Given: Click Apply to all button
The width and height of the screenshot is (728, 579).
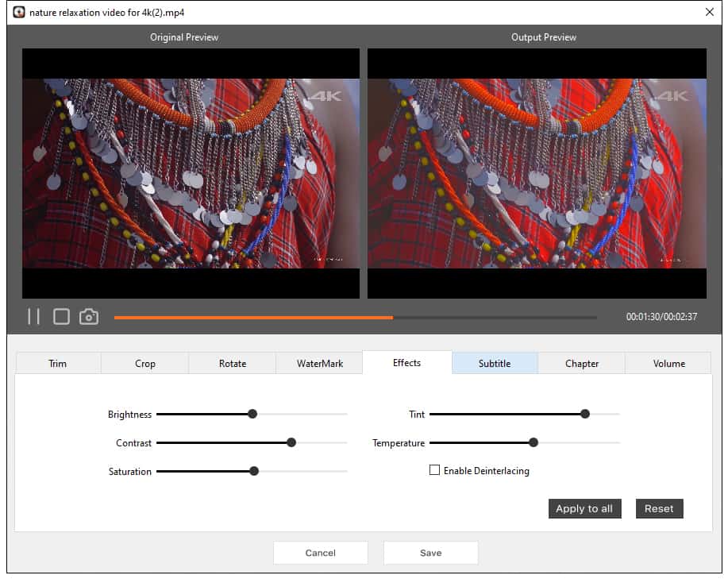Looking at the screenshot, I should 584,508.
